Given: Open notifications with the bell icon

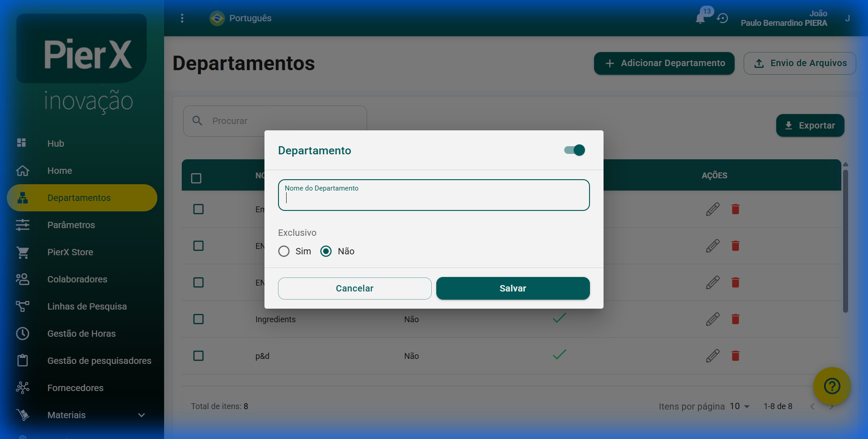Looking at the screenshot, I should pos(701,18).
